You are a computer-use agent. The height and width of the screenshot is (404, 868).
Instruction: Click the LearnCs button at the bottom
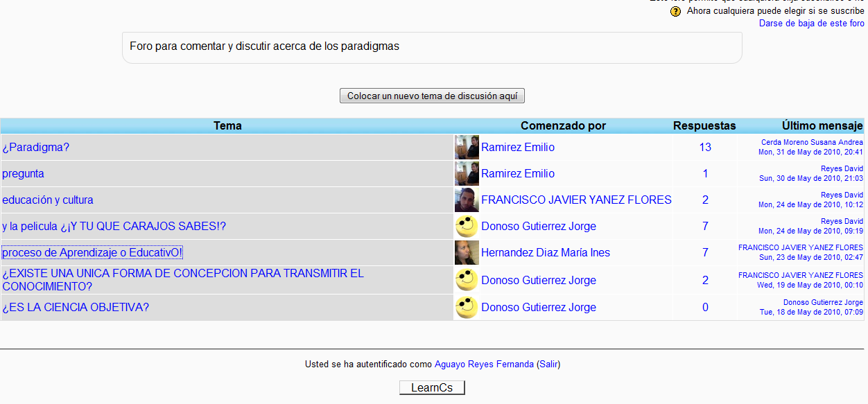click(x=431, y=387)
